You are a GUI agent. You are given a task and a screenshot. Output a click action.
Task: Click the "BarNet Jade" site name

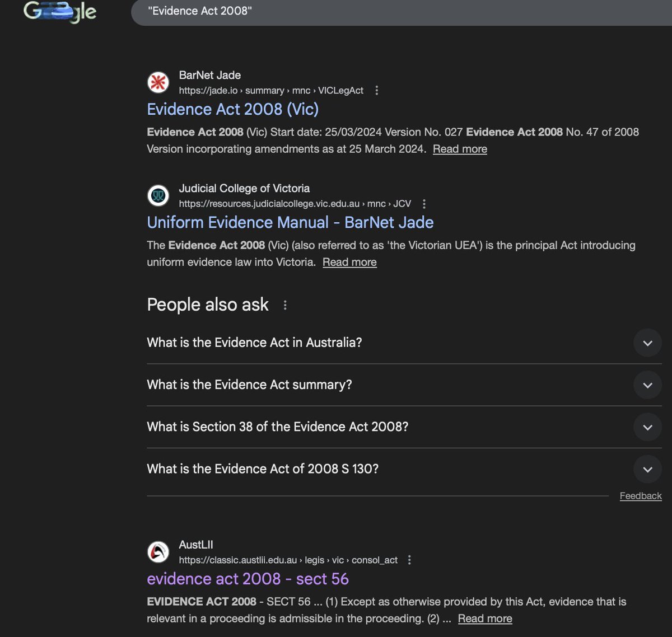tap(210, 75)
